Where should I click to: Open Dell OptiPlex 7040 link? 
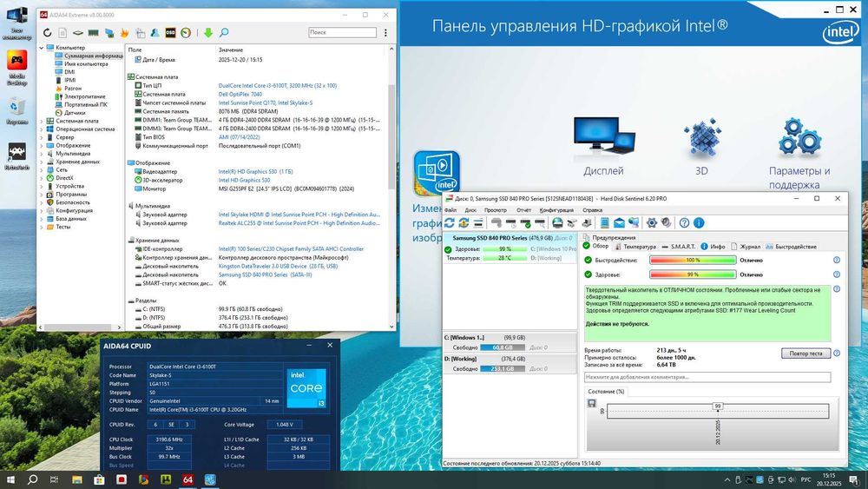[x=240, y=94]
